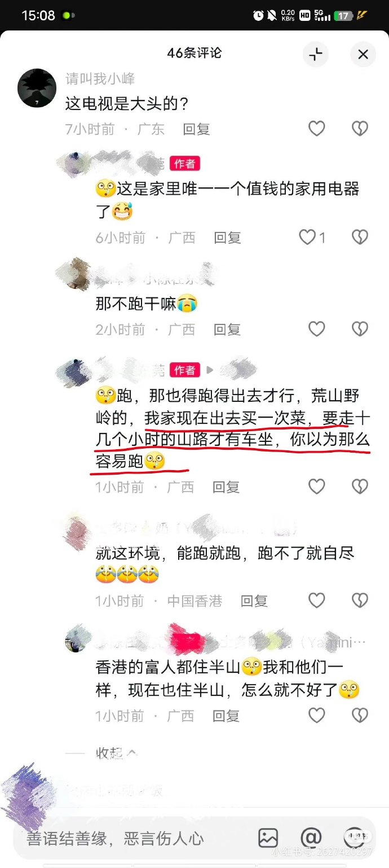The width and height of the screenshot is (389, 868).
Task: Like the "那不跑干嘛" comment
Action: pos(316,329)
